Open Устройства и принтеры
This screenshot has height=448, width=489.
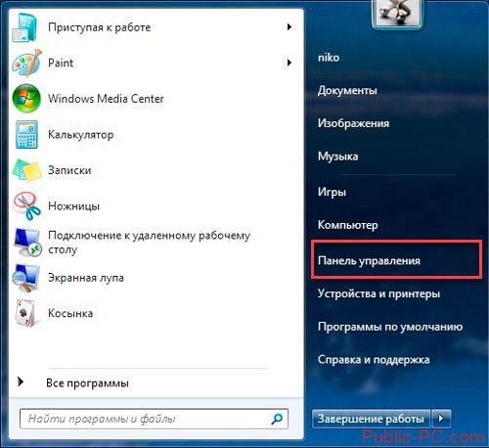point(378,293)
